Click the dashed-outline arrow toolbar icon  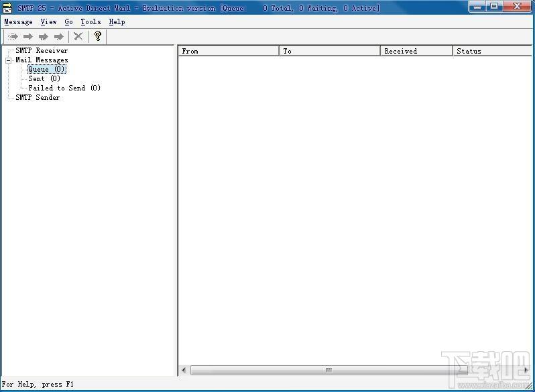coord(13,36)
